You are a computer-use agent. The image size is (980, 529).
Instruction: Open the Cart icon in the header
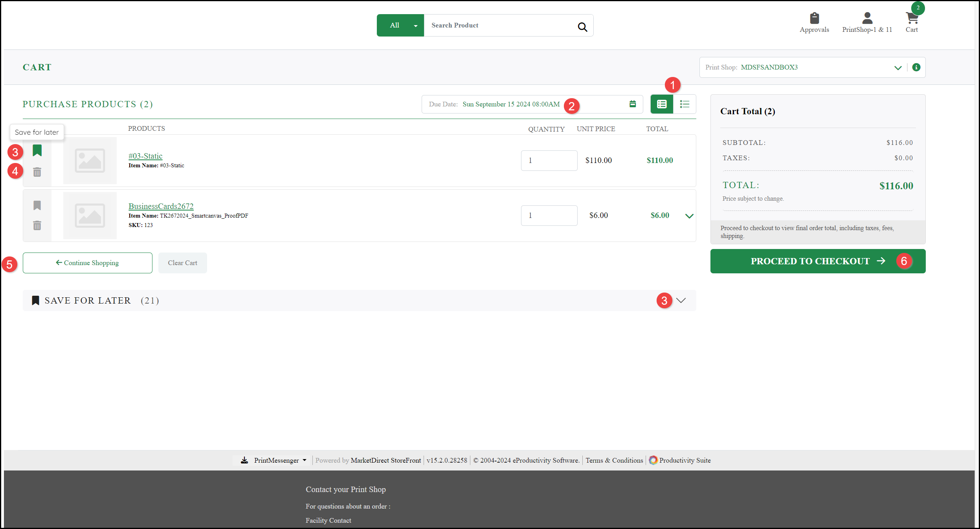(x=911, y=18)
